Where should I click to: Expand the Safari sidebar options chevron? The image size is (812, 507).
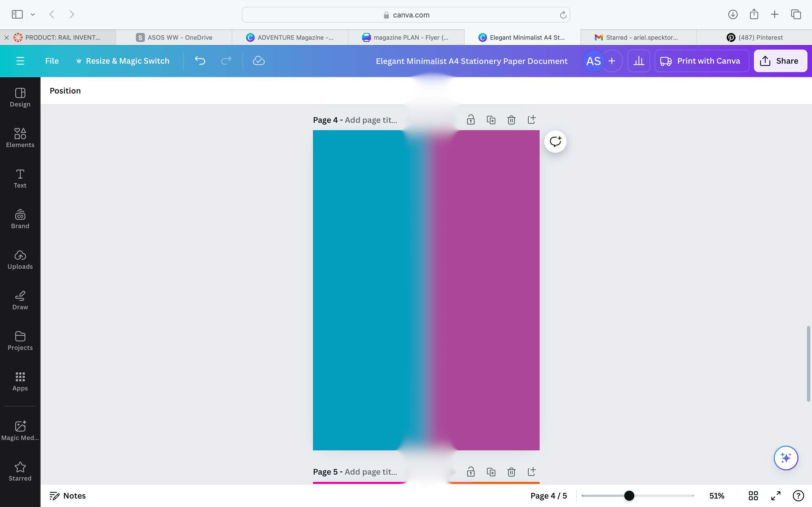click(32, 14)
